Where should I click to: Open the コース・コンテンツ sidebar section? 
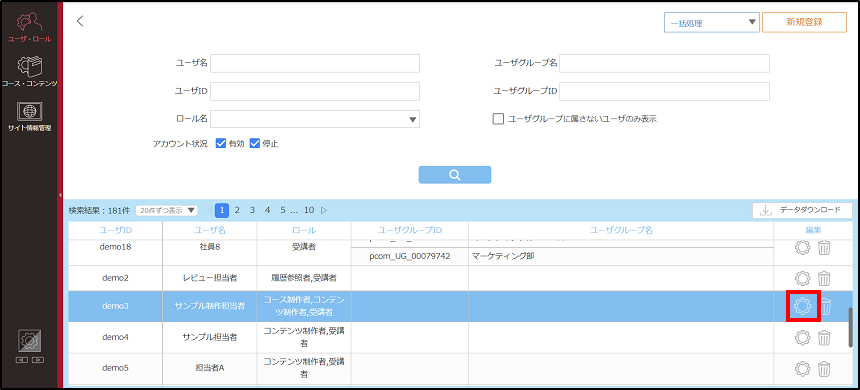point(30,72)
